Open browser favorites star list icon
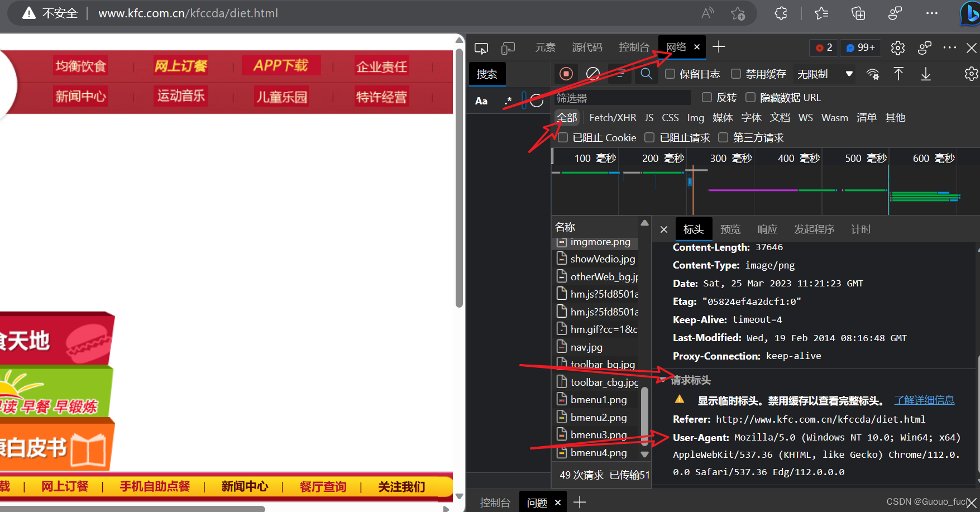 coord(821,13)
